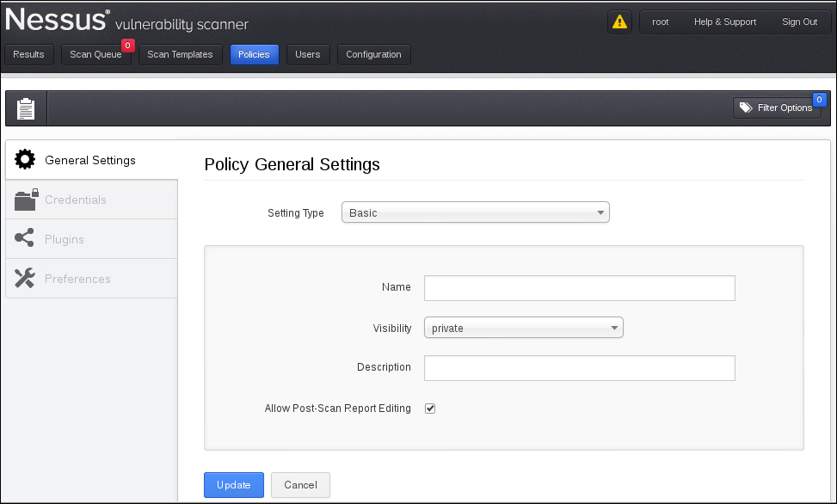
Task: Click the clipboard policy icon
Action: tap(26, 109)
